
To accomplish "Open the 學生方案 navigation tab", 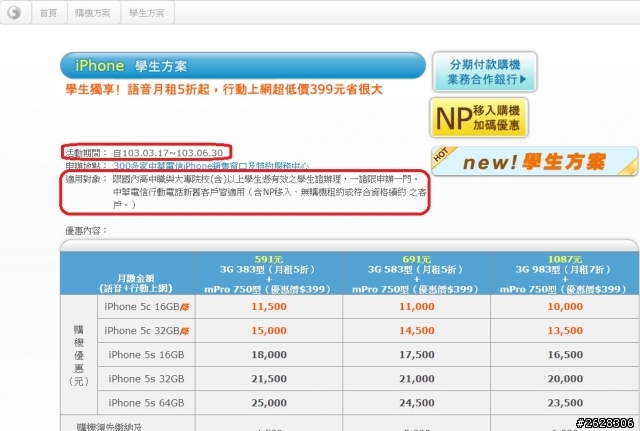I will [x=147, y=13].
